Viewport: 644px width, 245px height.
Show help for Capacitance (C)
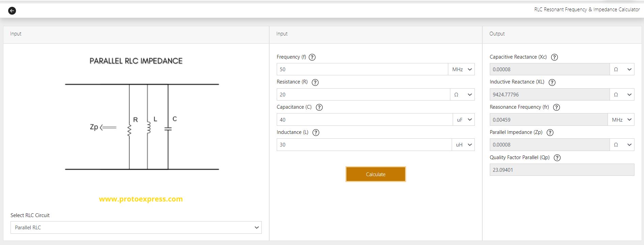319,107
